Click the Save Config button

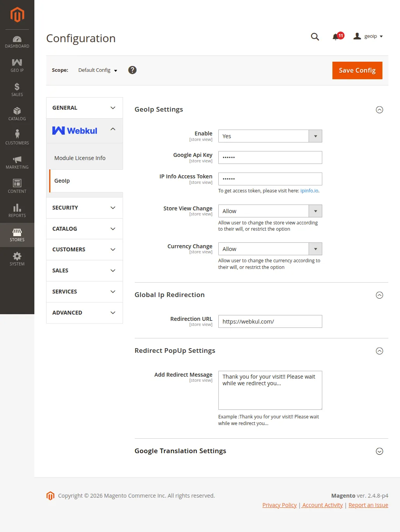357,70
